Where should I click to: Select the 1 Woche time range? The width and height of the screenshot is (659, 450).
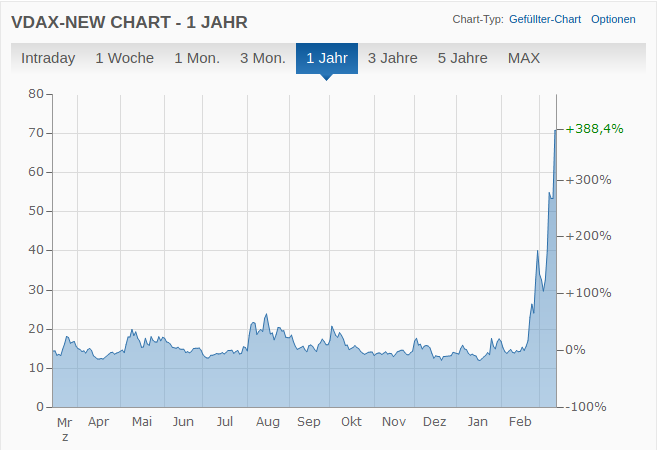point(124,58)
